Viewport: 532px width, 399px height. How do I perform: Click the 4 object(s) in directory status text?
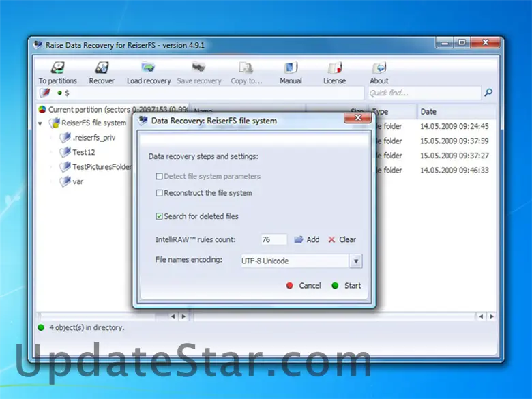[87, 328]
